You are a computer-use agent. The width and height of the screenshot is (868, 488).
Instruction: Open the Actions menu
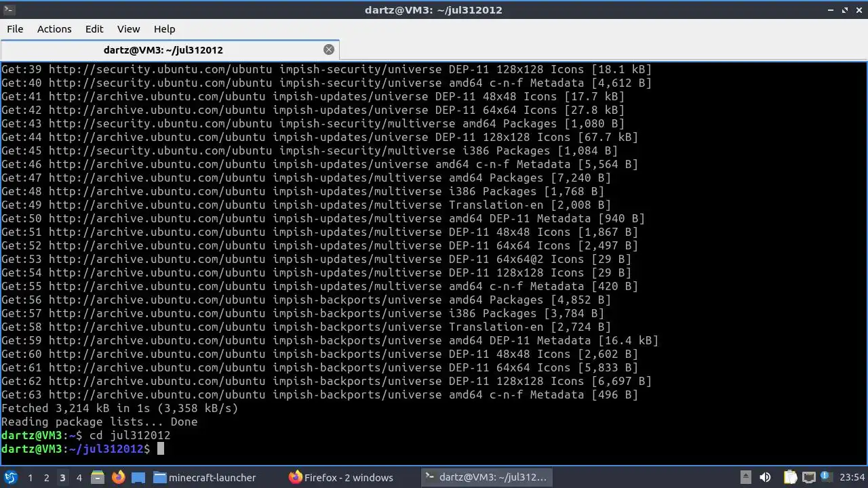tap(54, 28)
